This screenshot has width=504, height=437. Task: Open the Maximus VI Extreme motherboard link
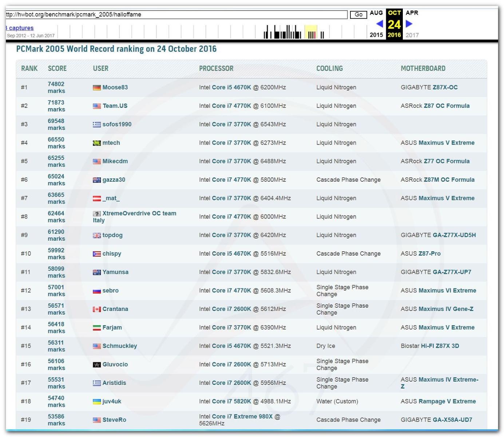[447, 291]
